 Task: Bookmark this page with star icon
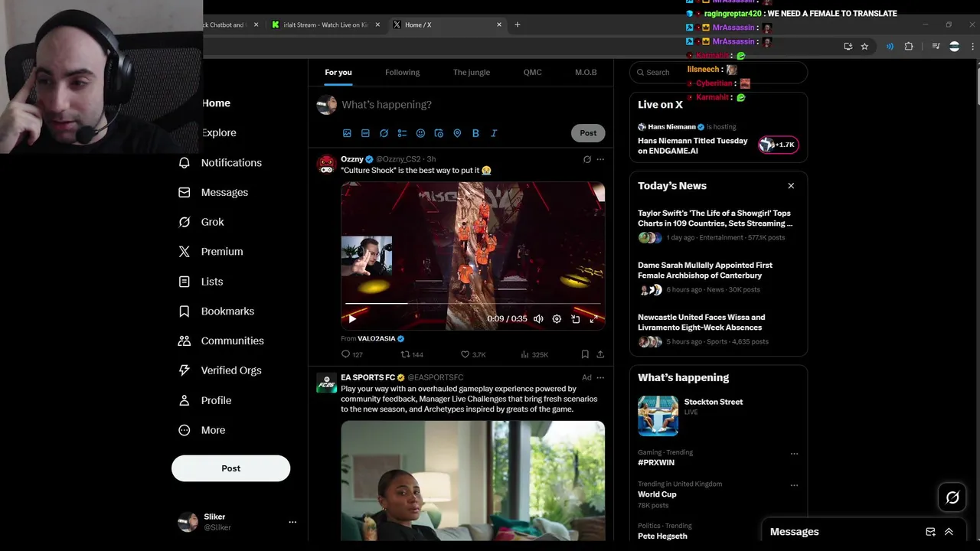pyautogui.click(x=864, y=47)
